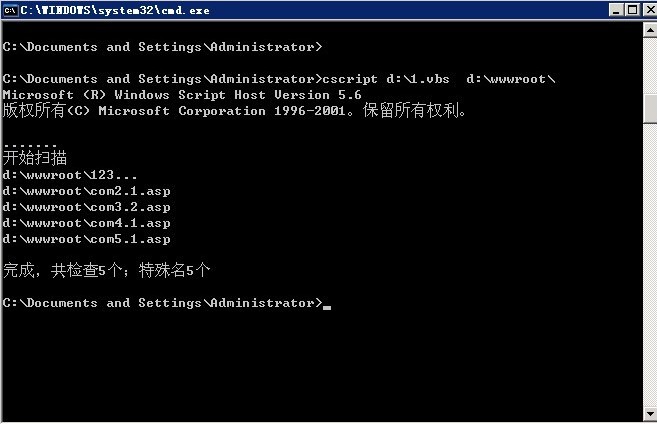Click the 版权所有 Microsoft Corporation copyright line
Viewport: 657px width, 424px height.
tap(235, 111)
